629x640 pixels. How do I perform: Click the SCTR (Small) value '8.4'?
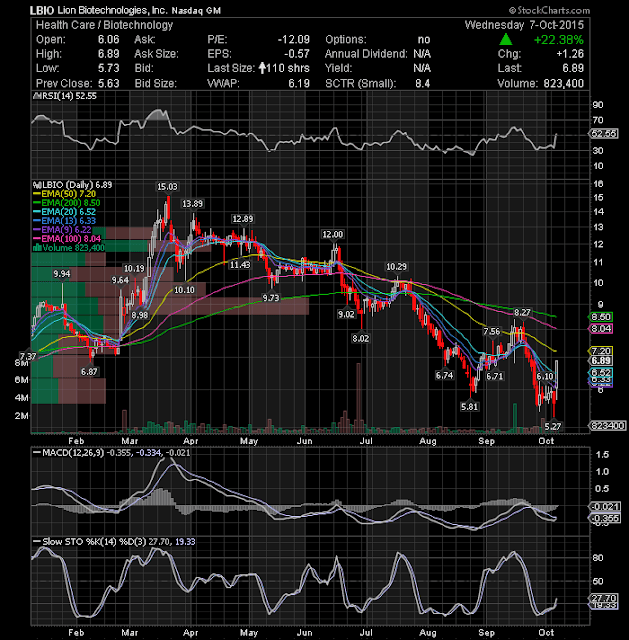(x=422, y=83)
